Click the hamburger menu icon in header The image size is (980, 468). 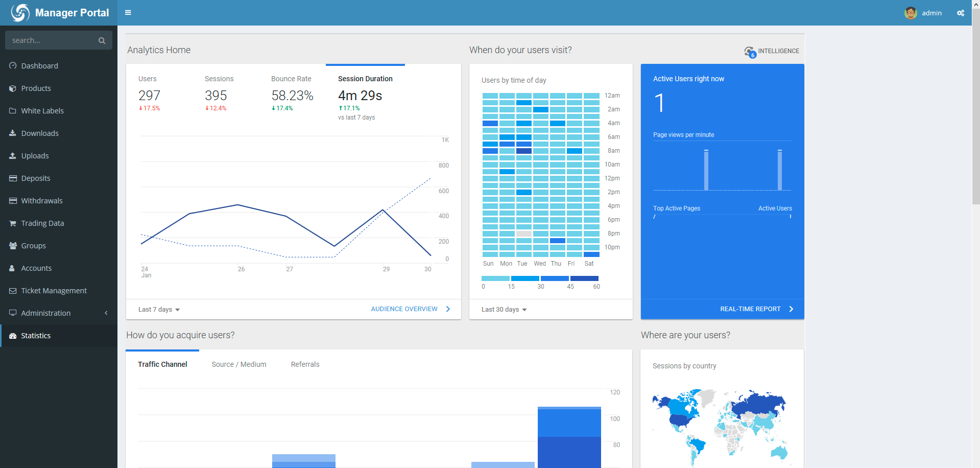coord(128,13)
